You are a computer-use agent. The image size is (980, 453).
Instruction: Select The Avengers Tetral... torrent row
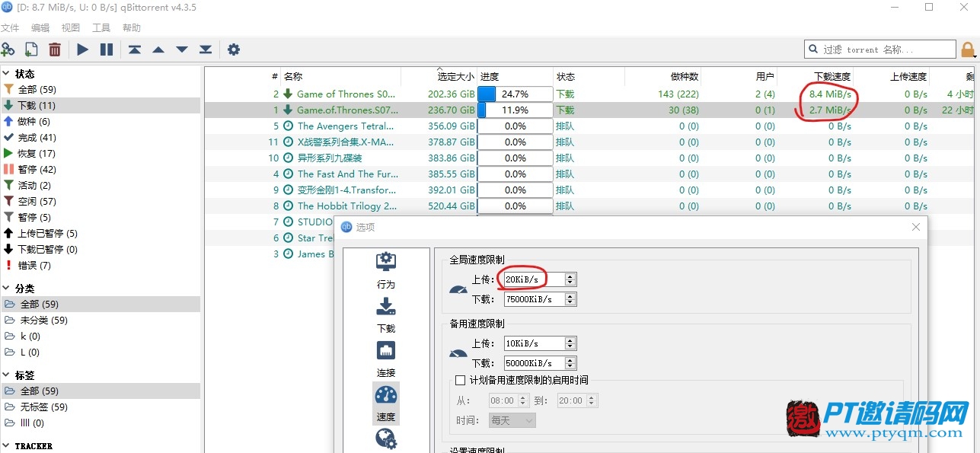point(590,126)
